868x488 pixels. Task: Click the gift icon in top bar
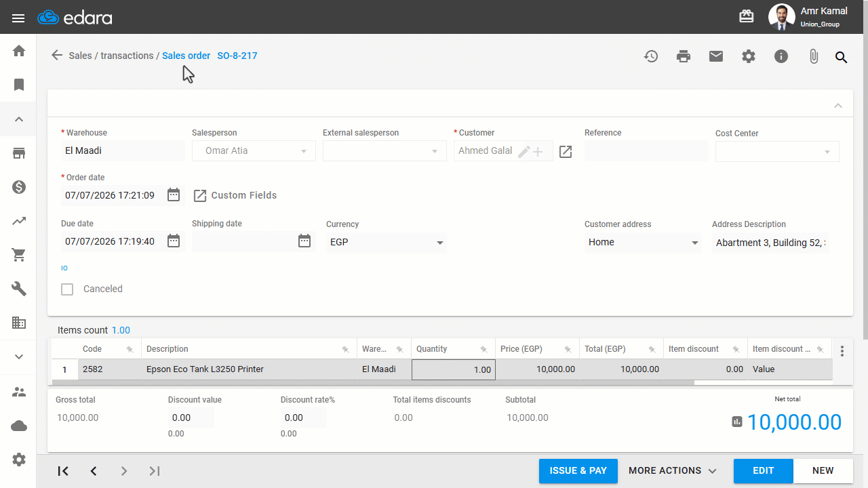click(x=747, y=16)
